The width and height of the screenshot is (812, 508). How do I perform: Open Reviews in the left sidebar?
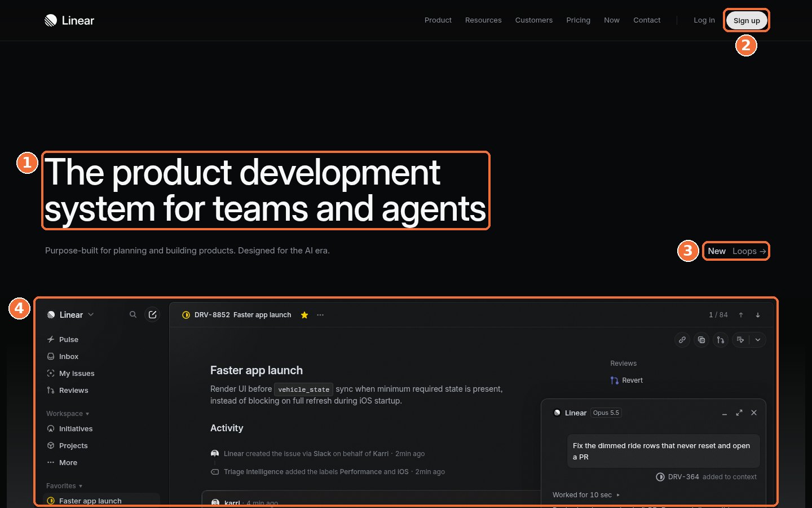[101, 390]
